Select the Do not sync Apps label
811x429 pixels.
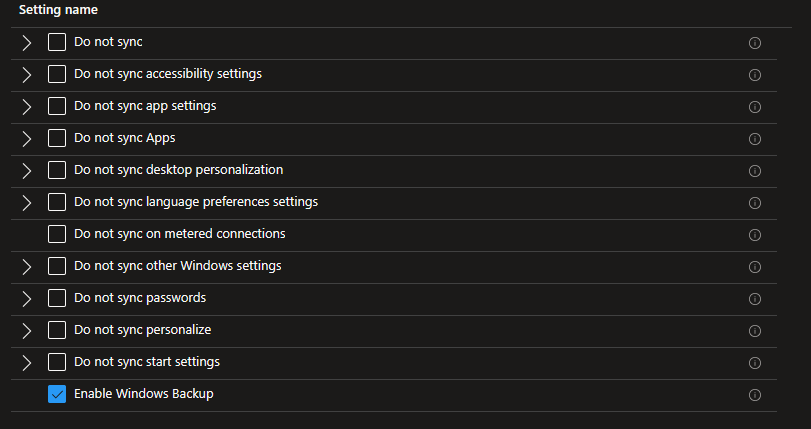tap(124, 138)
